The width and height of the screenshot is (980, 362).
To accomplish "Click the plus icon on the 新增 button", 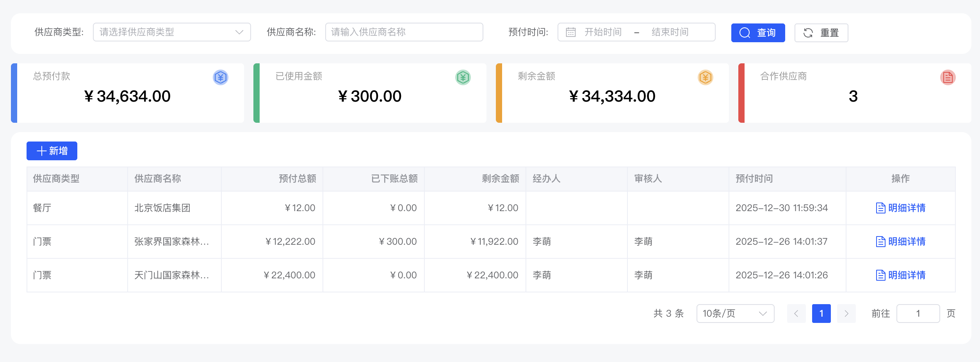I will click(41, 151).
